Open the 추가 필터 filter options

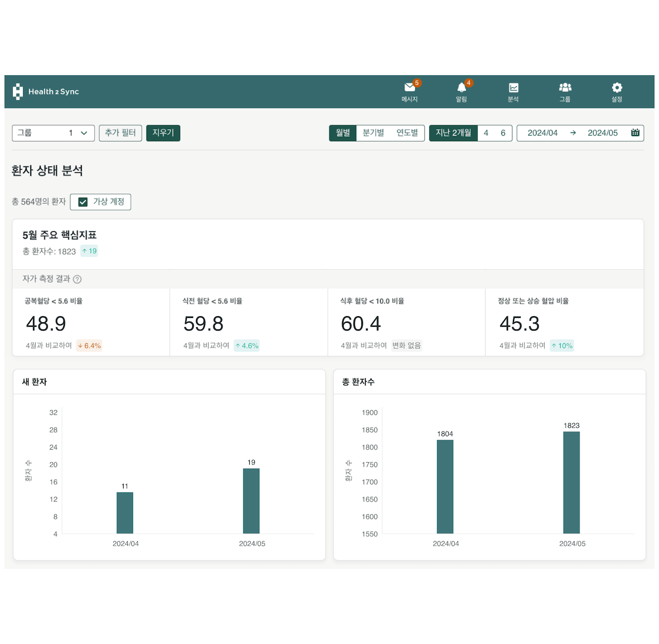[120, 133]
